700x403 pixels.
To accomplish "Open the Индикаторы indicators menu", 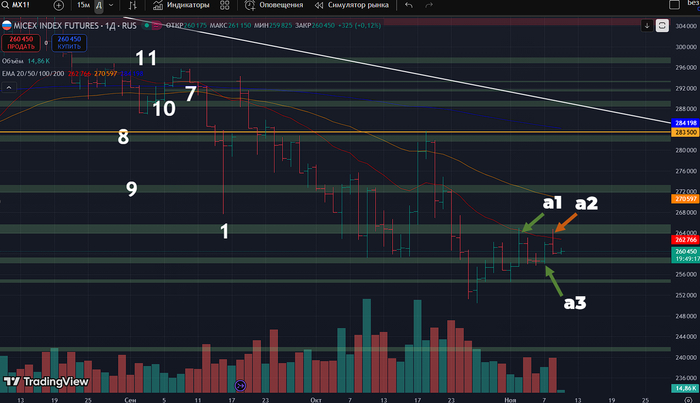I will click(182, 6).
